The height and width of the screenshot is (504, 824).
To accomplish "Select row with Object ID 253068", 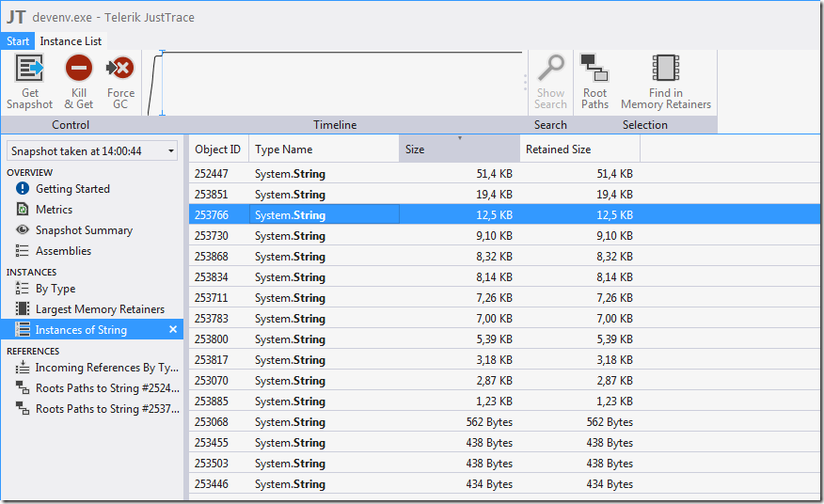I will (x=504, y=421).
